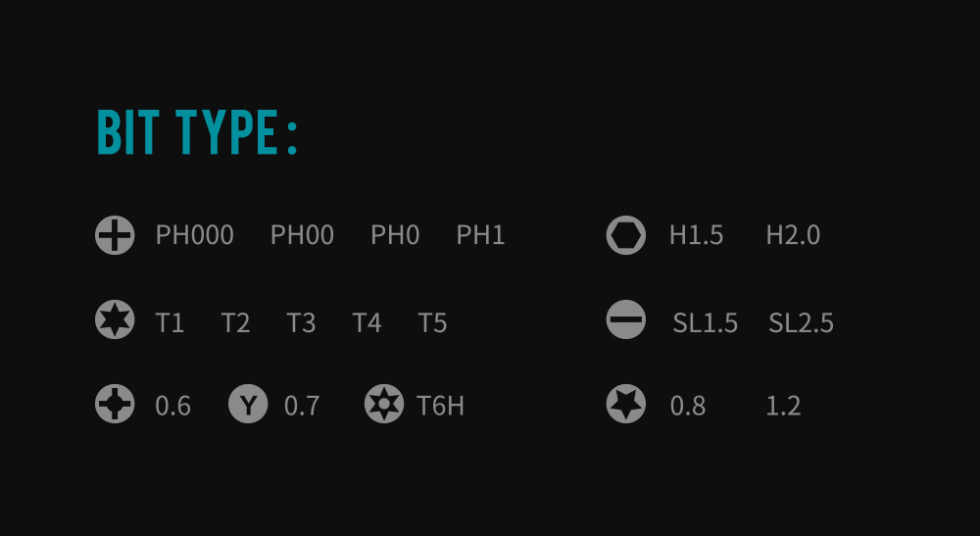The width and height of the screenshot is (980, 536).
Task: Select the SL2.5 slotted size
Action: (x=801, y=323)
